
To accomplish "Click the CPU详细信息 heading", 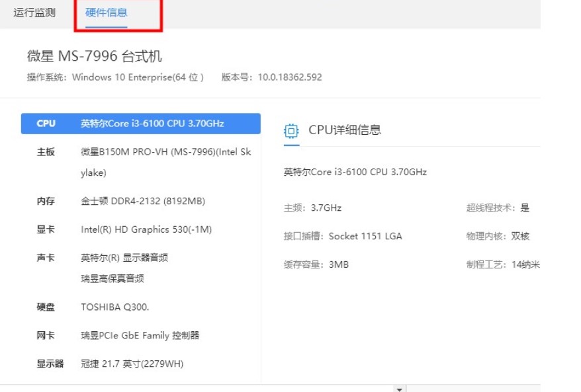I will 345,130.
